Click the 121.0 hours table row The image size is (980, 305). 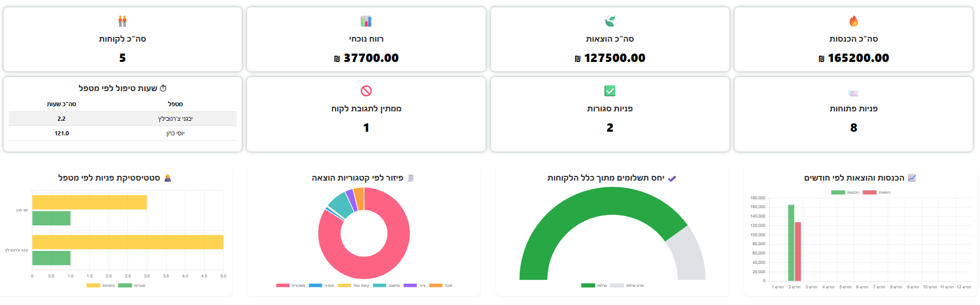(x=122, y=133)
